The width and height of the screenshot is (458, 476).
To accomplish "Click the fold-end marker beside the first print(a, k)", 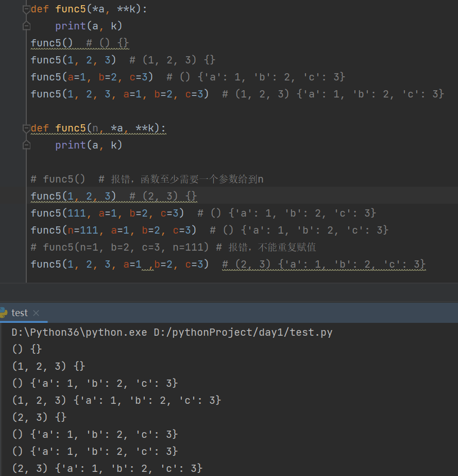I will [26, 26].
